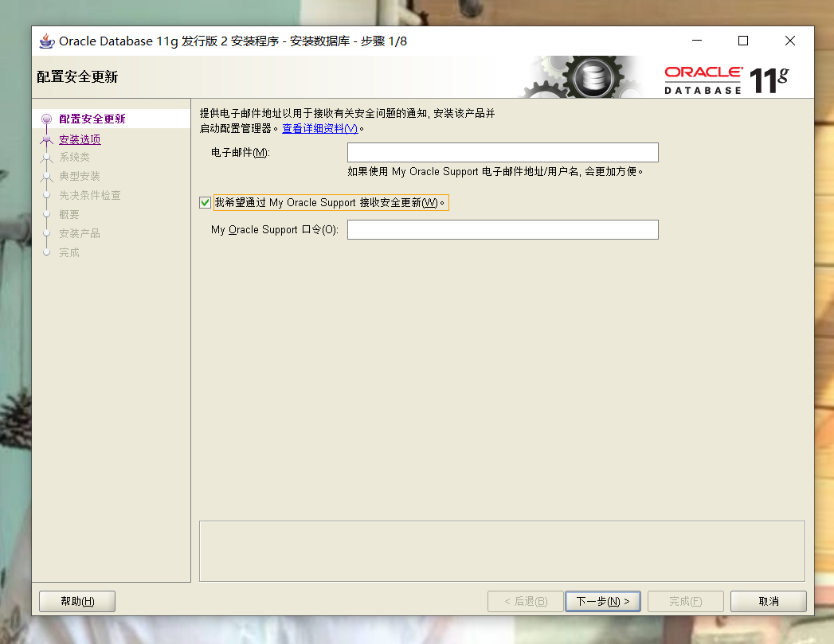Image resolution: width=834 pixels, height=644 pixels.
Task: Close the Oracle installer window
Action: coord(790,41)
